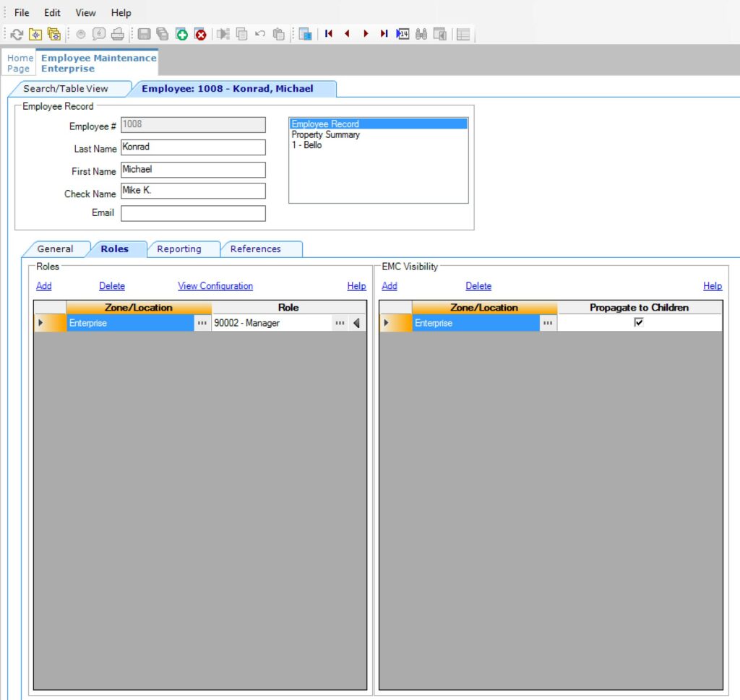Switch to Search/Table View tab
740x700 pixels.
[x=66, y=89]
